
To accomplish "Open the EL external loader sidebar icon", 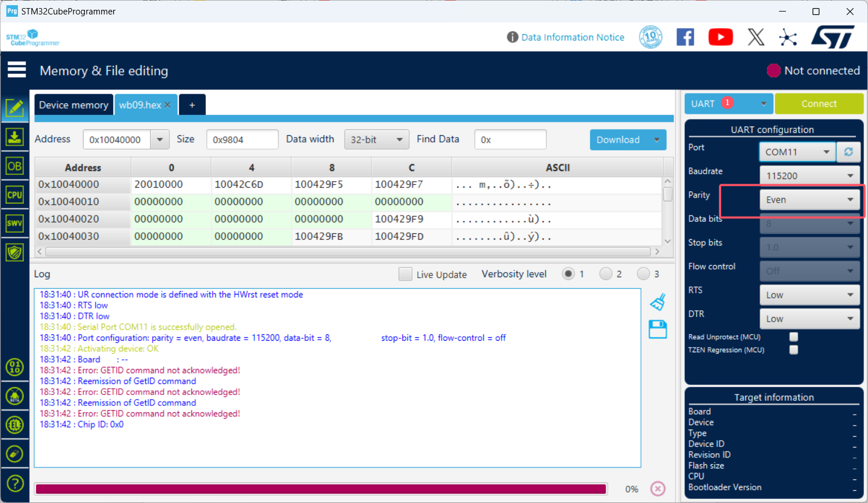I will coord(14,425).
